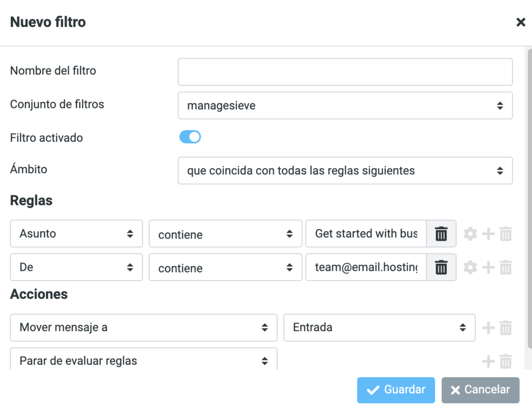This screenshot has height=412, width=532.
Task: Delete the De rule using its trash icon
Action: (x=441, y=267)
